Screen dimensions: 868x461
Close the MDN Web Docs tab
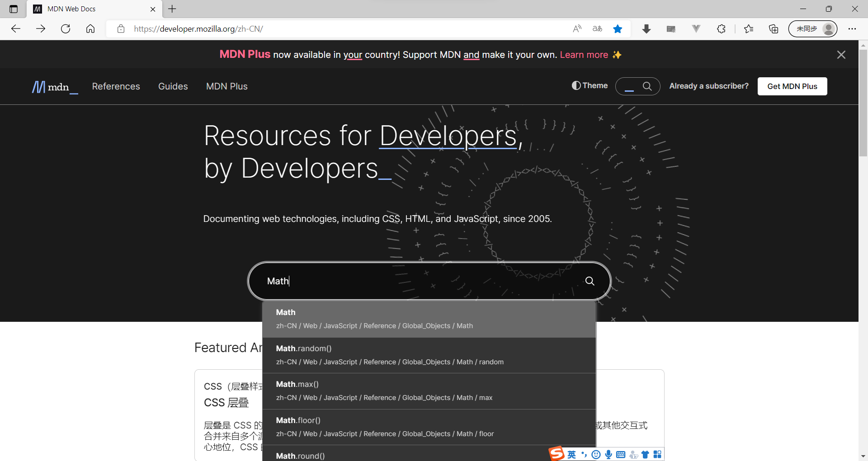[153, 9]
